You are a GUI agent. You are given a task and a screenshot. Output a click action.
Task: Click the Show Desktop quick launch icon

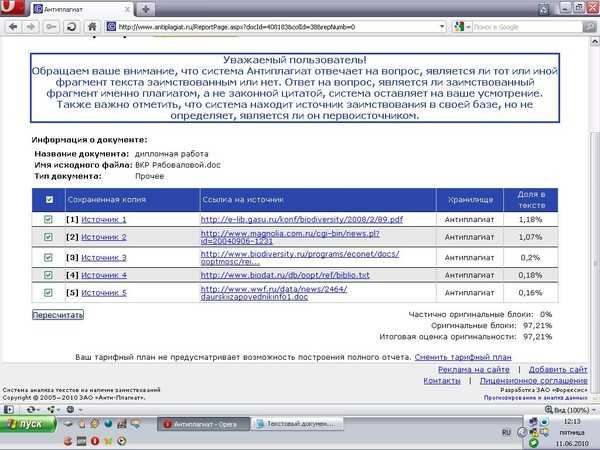[x=68, y=424]
